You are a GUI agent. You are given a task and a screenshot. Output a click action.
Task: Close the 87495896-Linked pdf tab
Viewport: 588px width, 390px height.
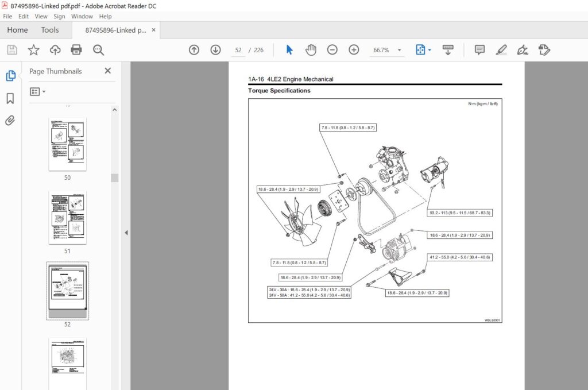pyautogui.click(x=153, y=30)
